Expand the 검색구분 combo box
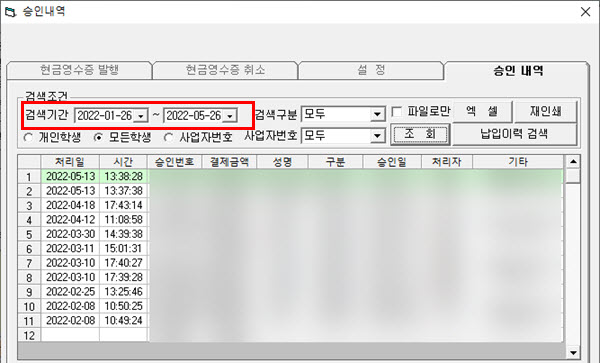The image size is (600, 363). click(x=377, y=114)
